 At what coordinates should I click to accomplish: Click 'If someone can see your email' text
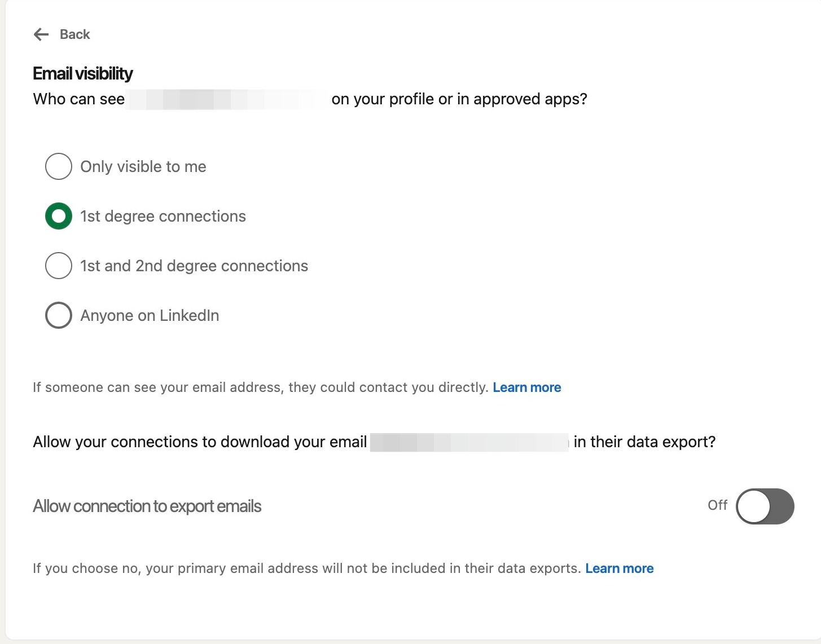coord(260,387)
